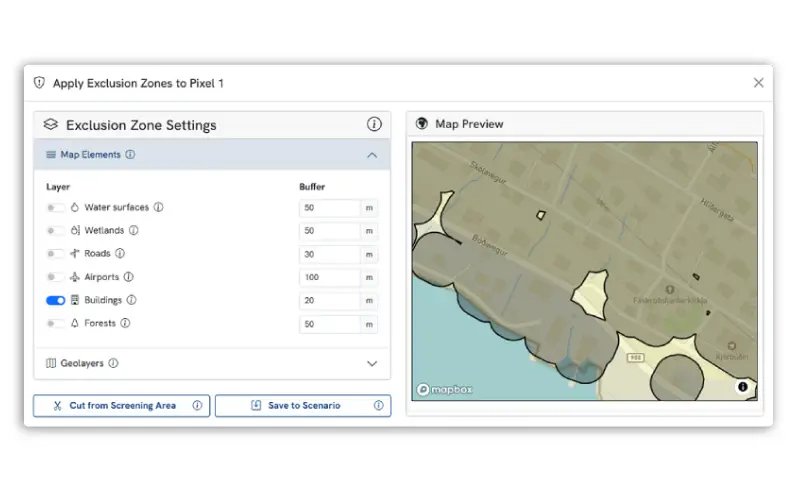804x490 pixels.
Task: Collapse the Map Elements section chevron
Action: click(372, 155)
